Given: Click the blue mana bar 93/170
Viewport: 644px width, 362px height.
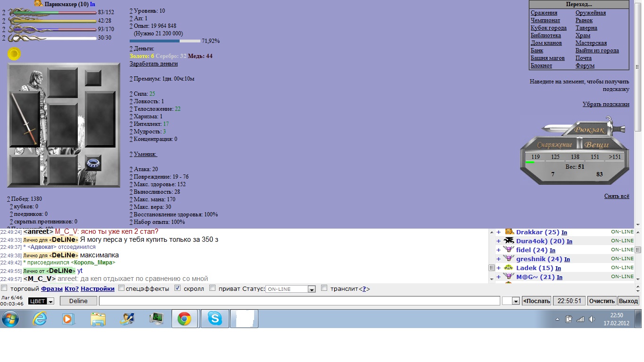Looking at the screenshot, I should pos(53,29).
